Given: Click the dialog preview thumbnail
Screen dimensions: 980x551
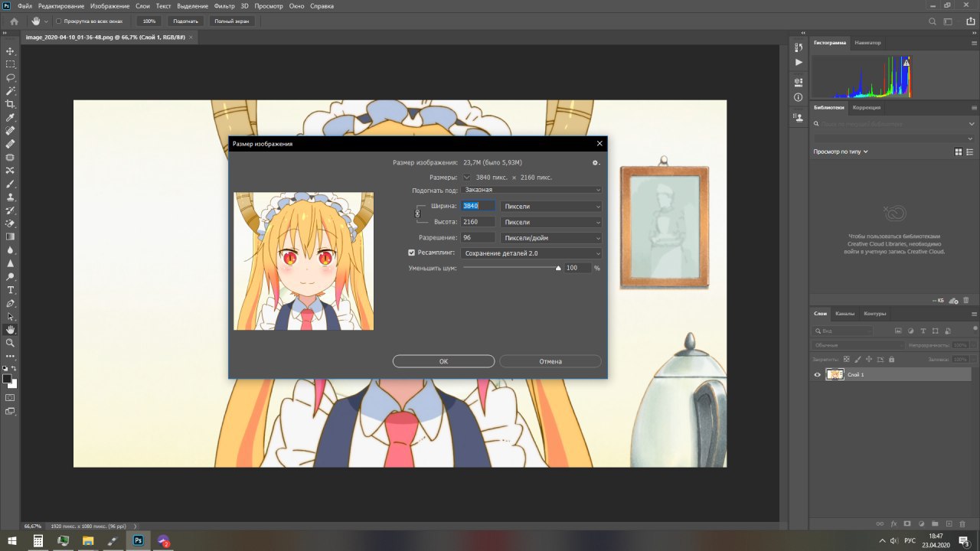Looking at the screenshot, I should coord(304,261).
